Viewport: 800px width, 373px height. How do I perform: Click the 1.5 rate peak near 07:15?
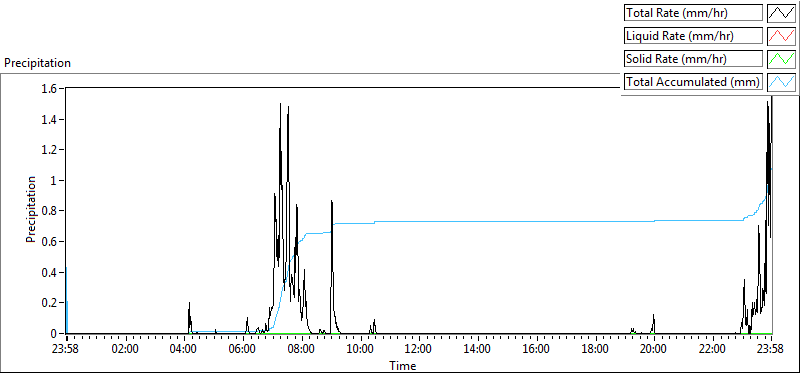pyautogui.click(x=280, y=104)
